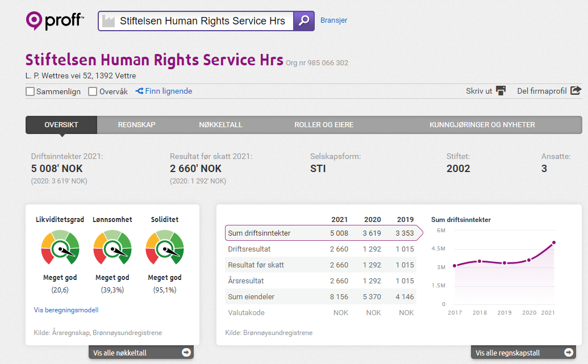Screen dimensions: 588x364
Task: Click the Proff logo icon
Action: (x=34, y=21)
